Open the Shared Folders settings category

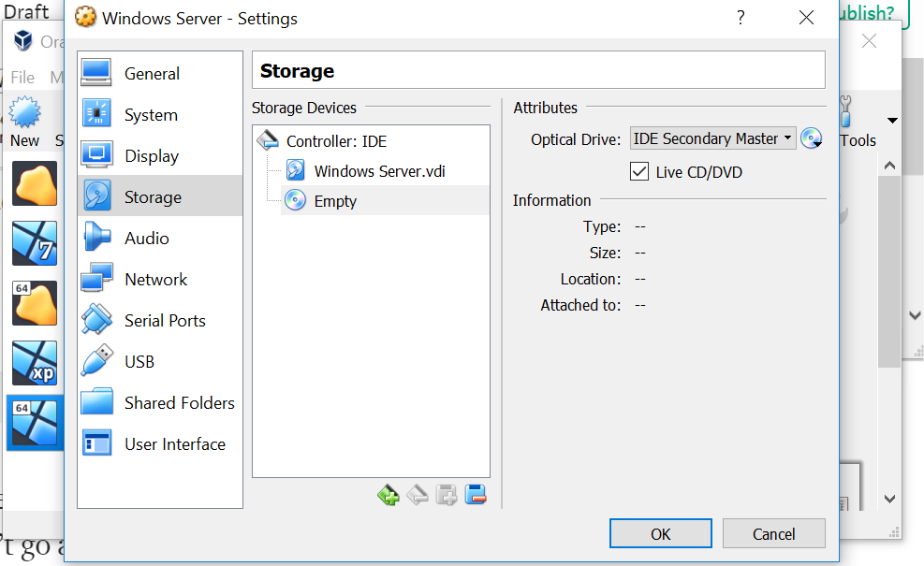click(160, 403)
